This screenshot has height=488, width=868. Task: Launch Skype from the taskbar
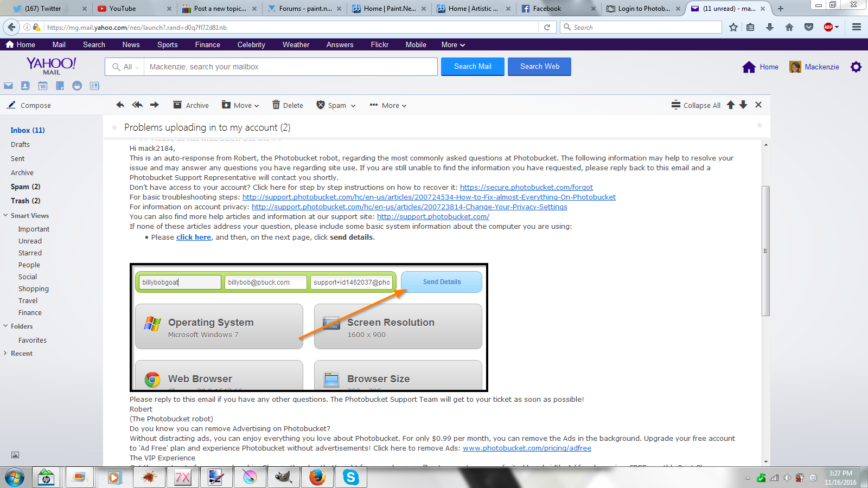tap(351, 477)
